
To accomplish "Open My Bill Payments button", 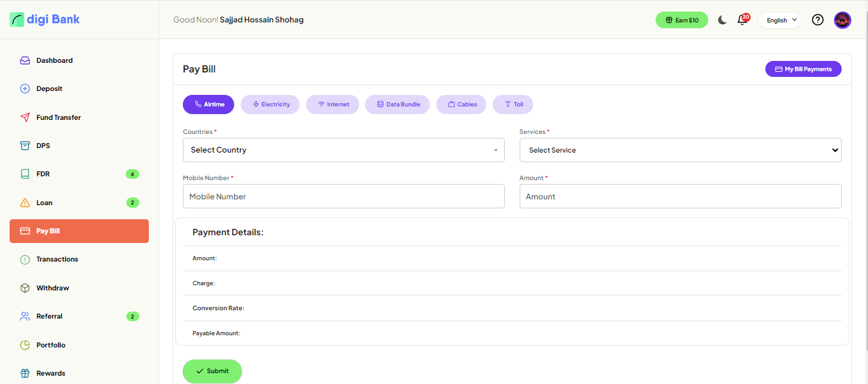I will 803,69.
